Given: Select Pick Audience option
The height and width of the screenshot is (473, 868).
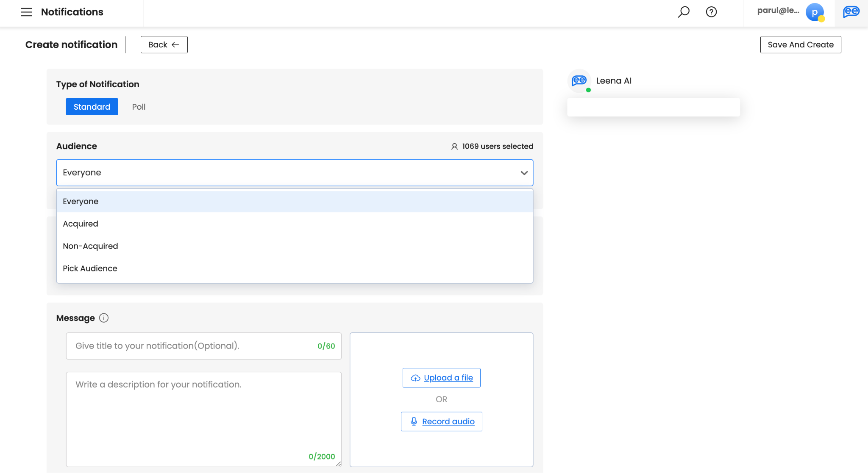Looking at the screenshot, I should [x=90, y=268].
